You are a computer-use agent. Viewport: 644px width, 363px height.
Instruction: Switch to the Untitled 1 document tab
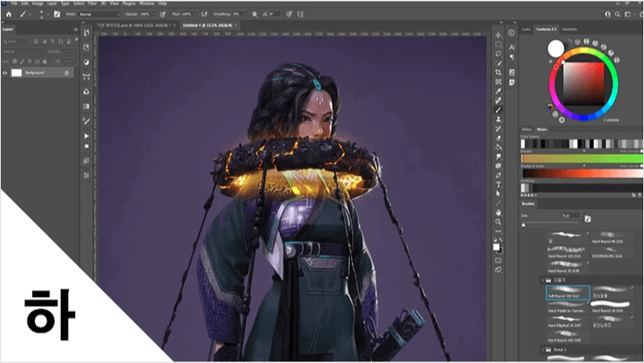click(208, 25)
